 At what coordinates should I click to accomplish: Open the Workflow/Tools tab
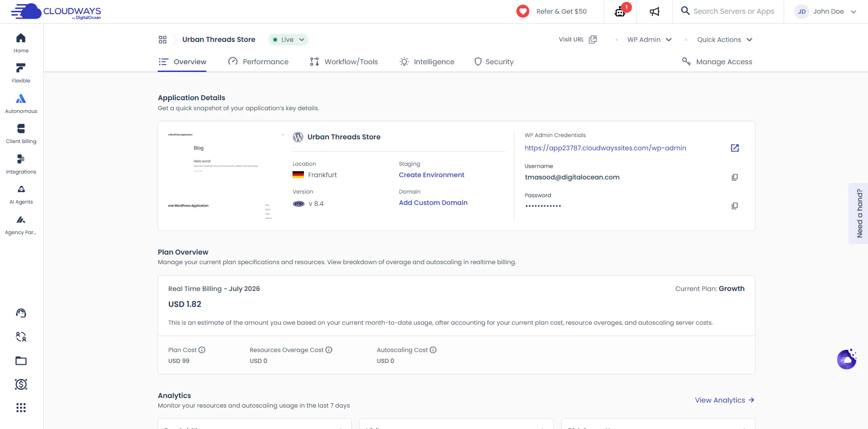(344, 62)
